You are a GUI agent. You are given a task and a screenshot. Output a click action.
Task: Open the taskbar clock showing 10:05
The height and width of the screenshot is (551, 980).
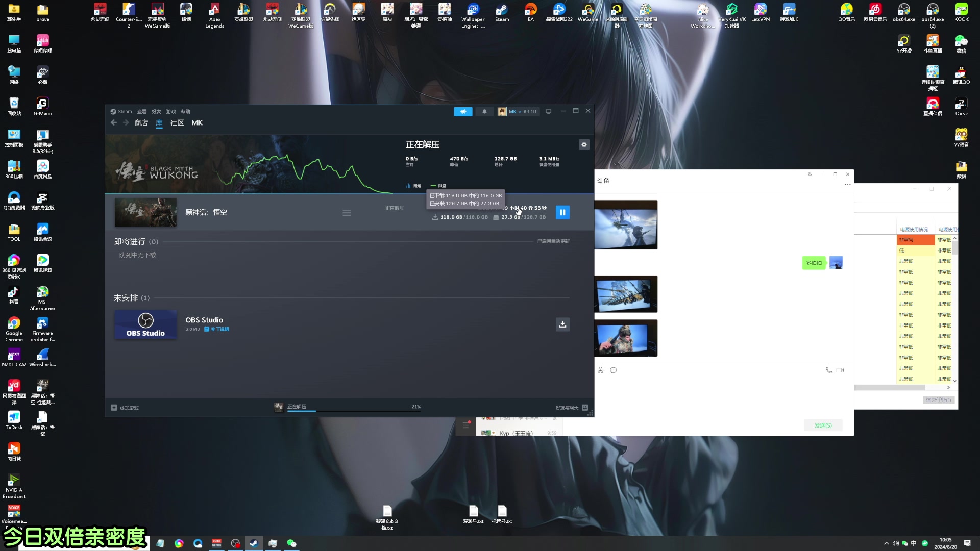click(945, 543)
